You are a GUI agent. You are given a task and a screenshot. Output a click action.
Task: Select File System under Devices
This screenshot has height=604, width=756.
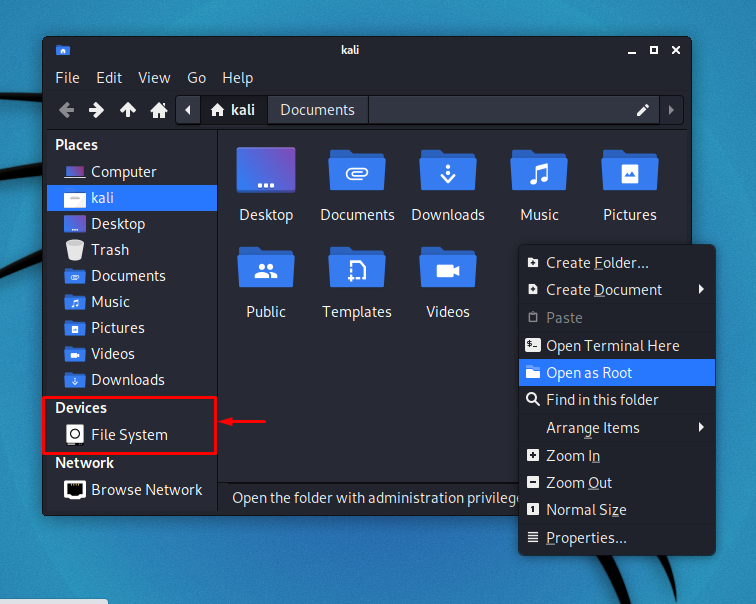click(x=129, y=435)
